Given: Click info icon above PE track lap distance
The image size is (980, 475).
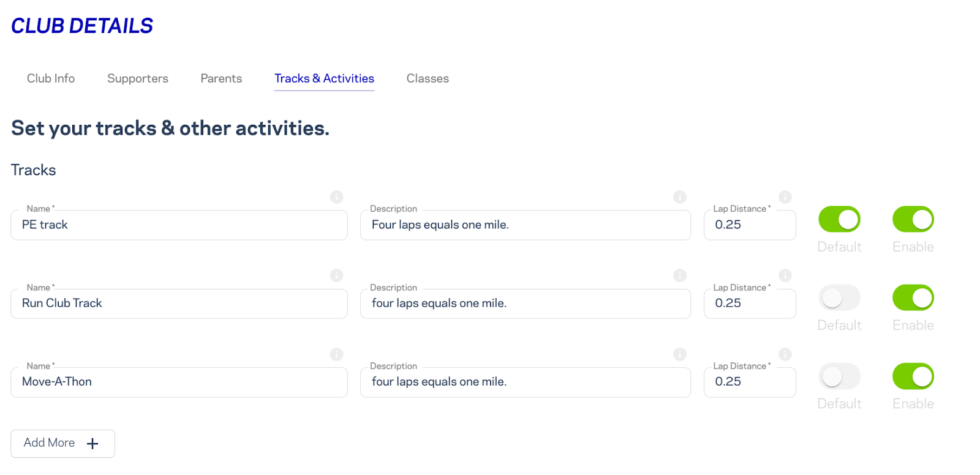Looking at the screenshot, I should 785,197.
